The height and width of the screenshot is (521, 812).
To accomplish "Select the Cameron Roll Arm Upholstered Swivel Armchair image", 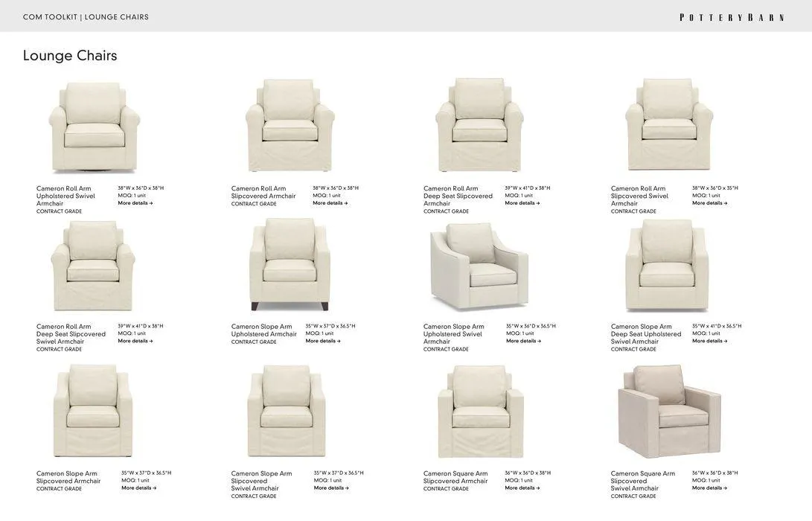I will [x=93, y=127].
